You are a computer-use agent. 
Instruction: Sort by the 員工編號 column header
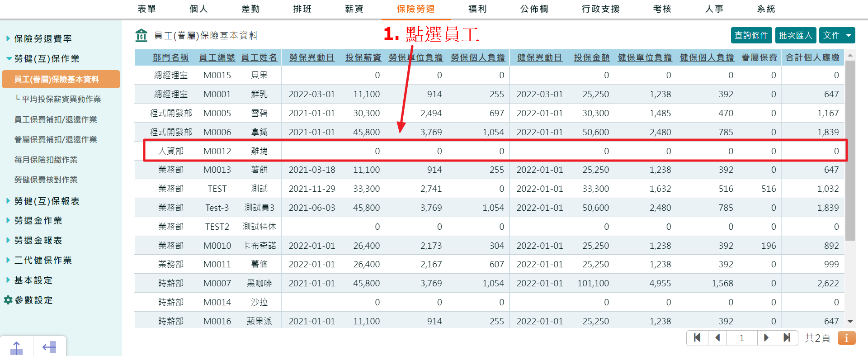pos(217,57)
